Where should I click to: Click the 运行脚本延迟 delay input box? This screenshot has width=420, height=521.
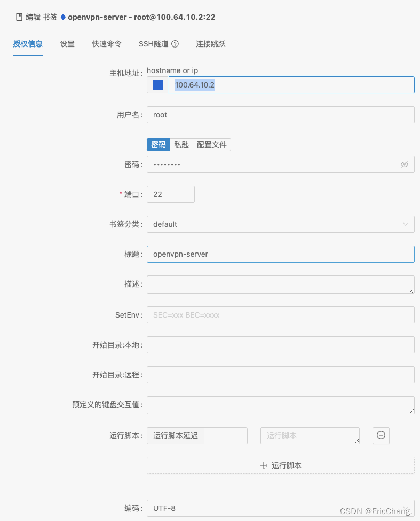[226, 436]
